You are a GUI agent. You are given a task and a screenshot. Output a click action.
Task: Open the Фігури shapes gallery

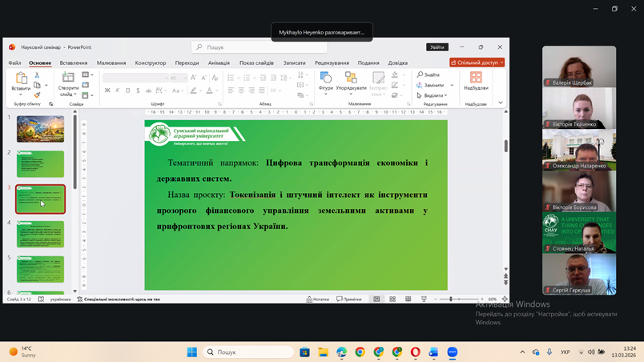click(325, 80)
